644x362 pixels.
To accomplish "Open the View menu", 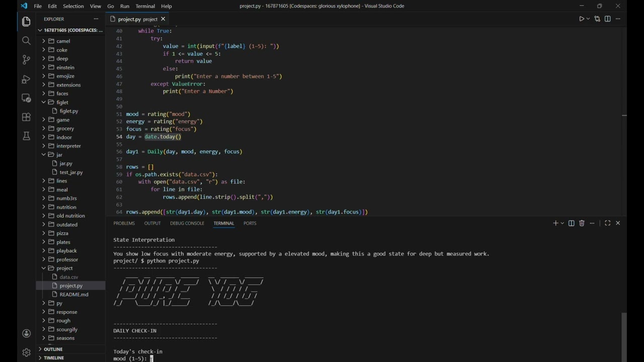I will (96, 6).
